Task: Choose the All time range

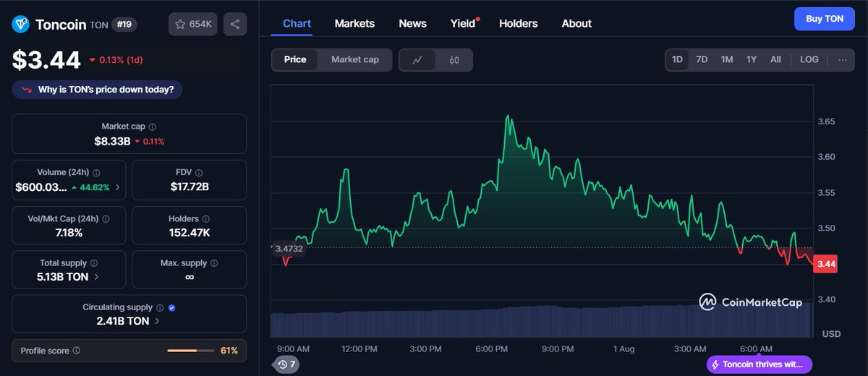Action: coord(775,59)
